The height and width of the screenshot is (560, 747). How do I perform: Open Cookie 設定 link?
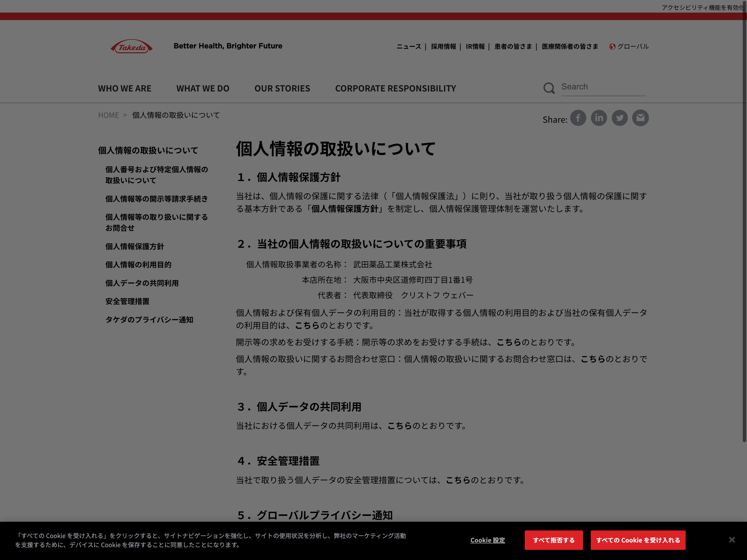(x=488, y=540)
